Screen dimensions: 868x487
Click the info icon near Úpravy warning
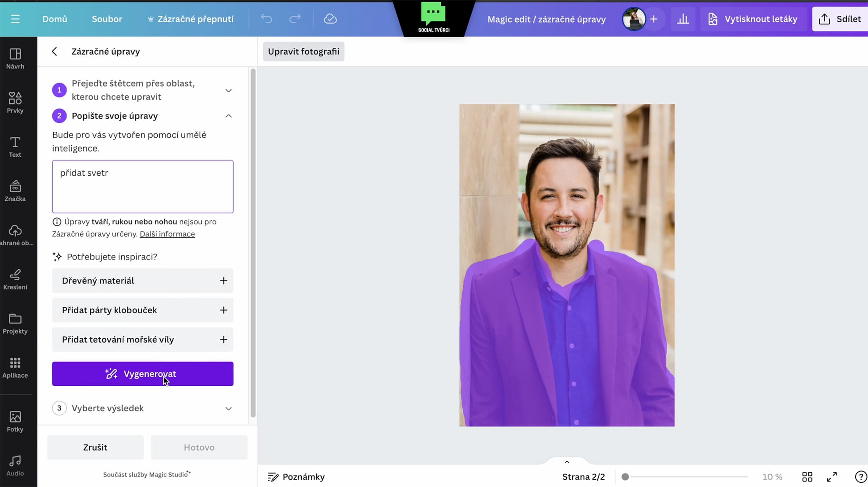pos(57,221)
